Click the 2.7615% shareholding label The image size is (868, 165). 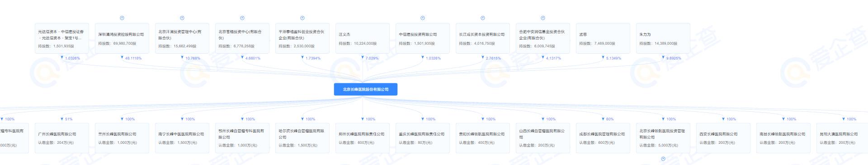coord(494,58)
